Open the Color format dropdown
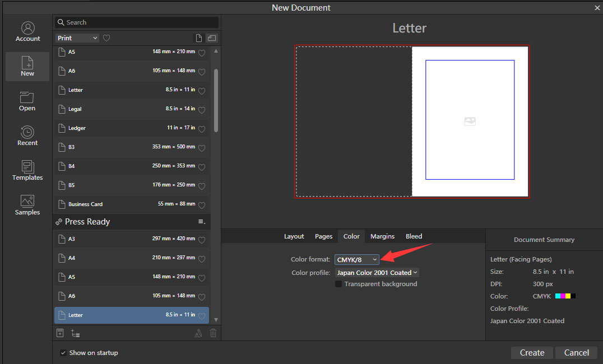Viewport: 603px width, 364px height. click(x=357, y=259)
